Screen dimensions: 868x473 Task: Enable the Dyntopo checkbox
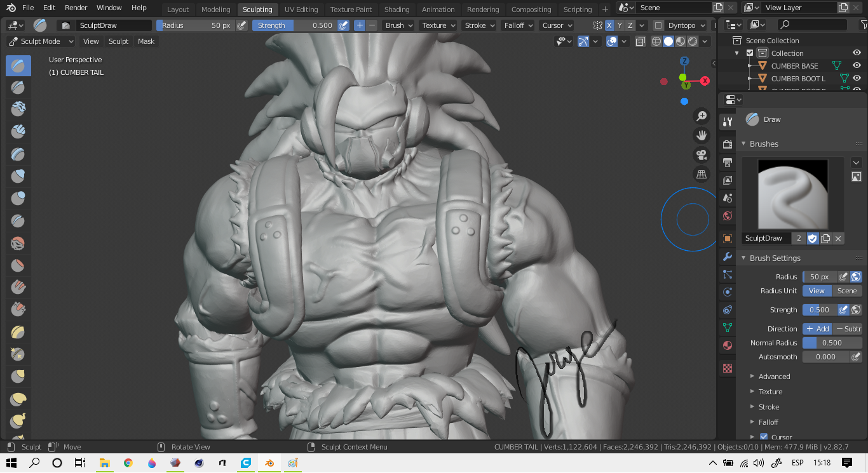[658, 25]
